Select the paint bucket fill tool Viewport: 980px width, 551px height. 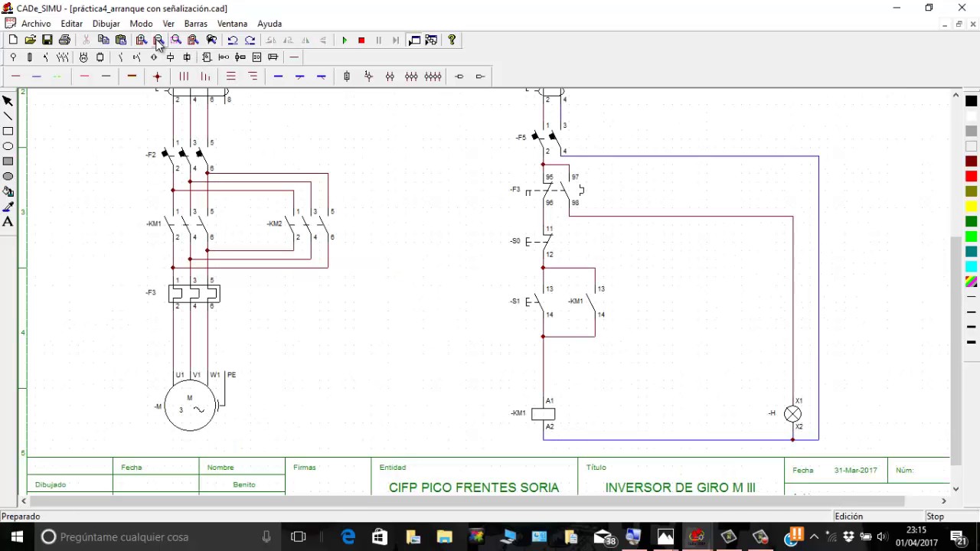(8, 191)
